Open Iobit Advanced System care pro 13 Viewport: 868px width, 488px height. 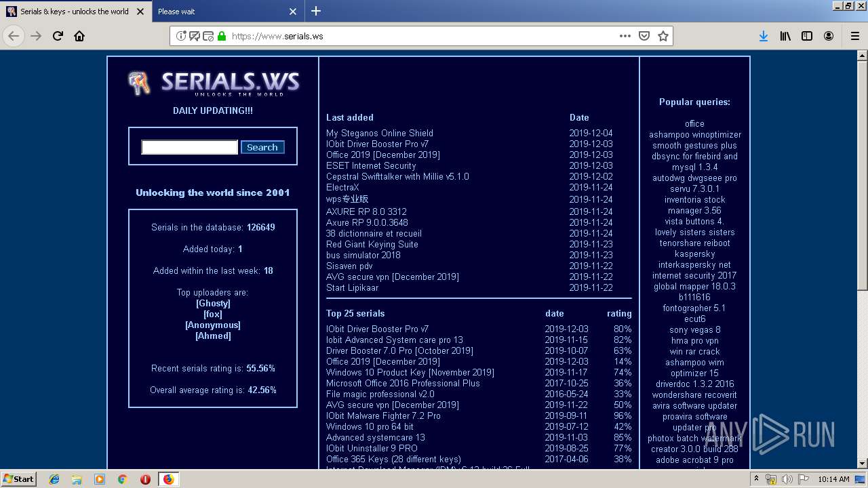(395, 340)
